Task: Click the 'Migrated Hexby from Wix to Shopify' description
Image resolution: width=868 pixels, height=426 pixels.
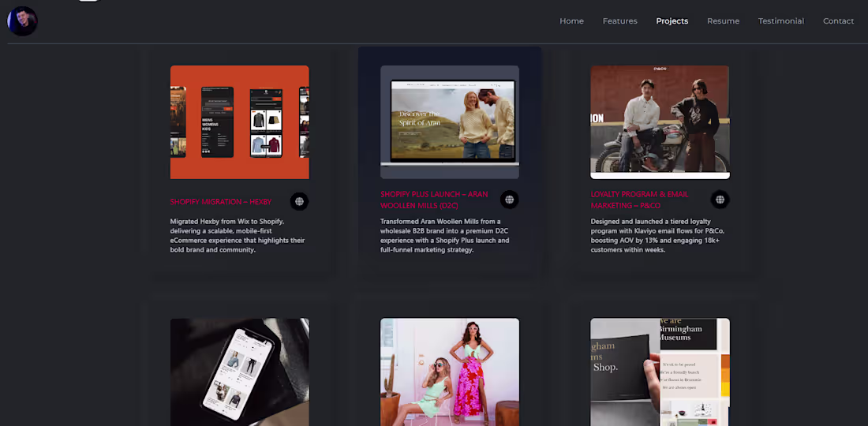Action: pos(238,236)
